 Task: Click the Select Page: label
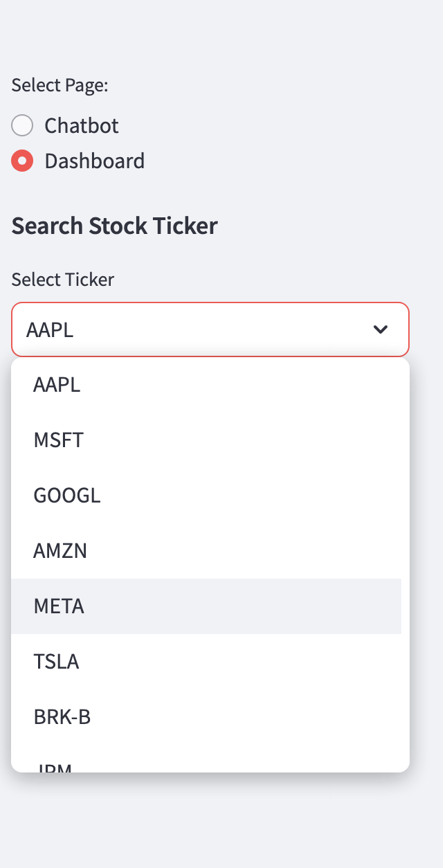pyautogui.click(x=60, y=85)
